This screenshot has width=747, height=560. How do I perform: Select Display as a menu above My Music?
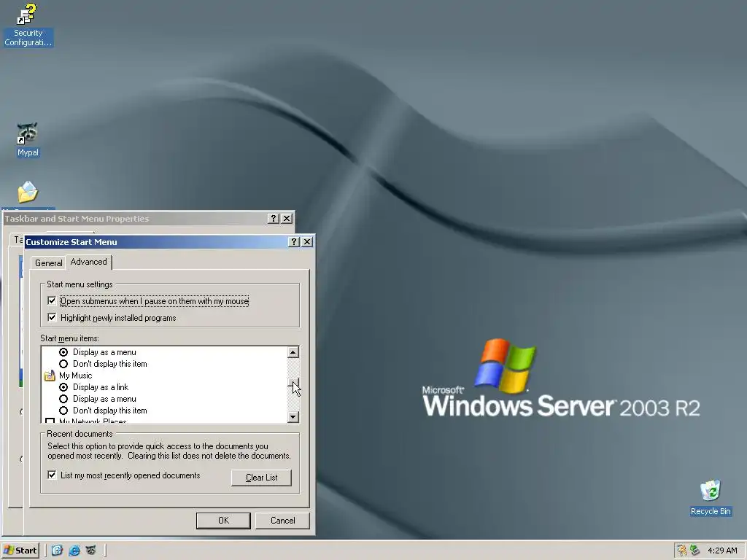pyautogui.click(x=63, y=352)
